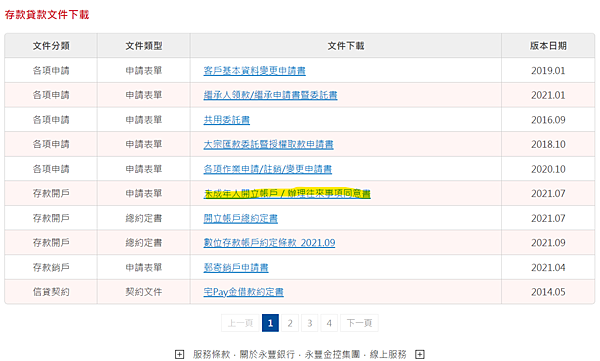Open 客戶基本資料變更申請書 download link

pyautogui.click(x=254, y=70)
